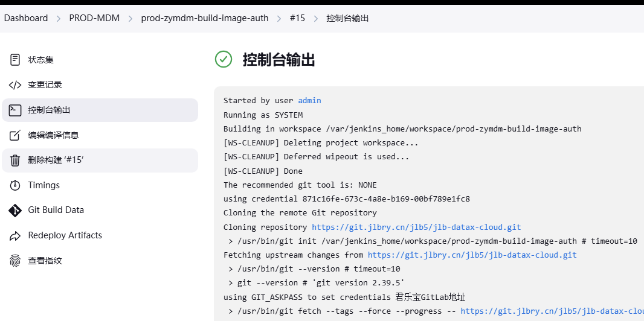Click the 编辑编译信息 pencil icon

tap(15, 135)
